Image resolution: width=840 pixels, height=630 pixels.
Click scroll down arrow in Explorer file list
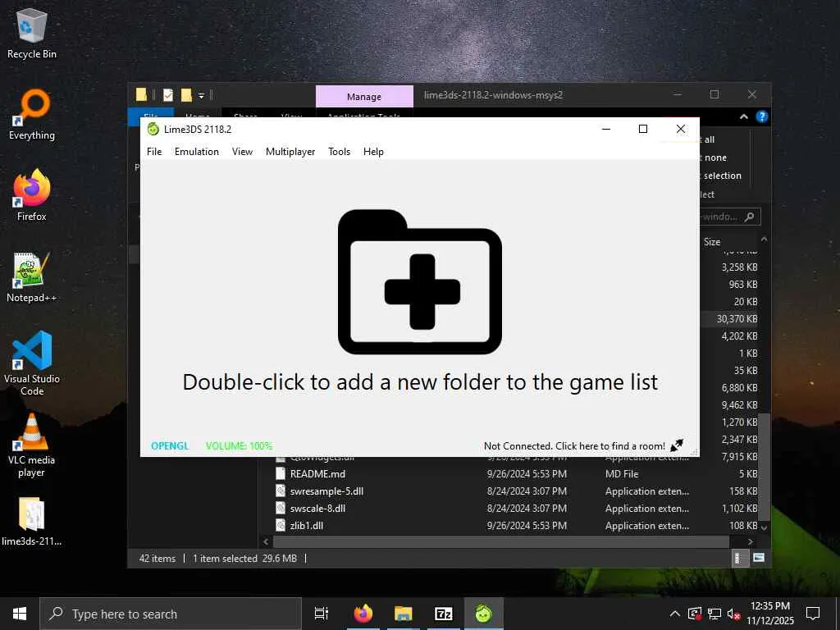click(765, 527)
